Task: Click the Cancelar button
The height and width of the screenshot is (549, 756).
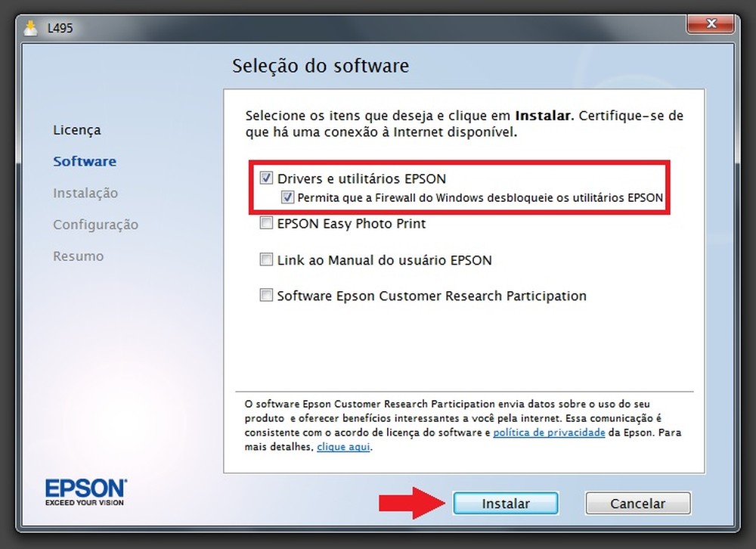Action: (638, 503)
